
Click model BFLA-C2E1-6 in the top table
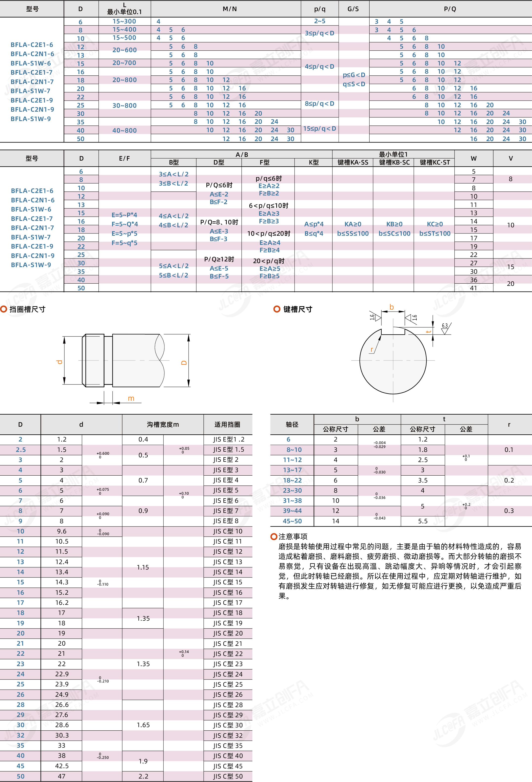pos(32,45)
